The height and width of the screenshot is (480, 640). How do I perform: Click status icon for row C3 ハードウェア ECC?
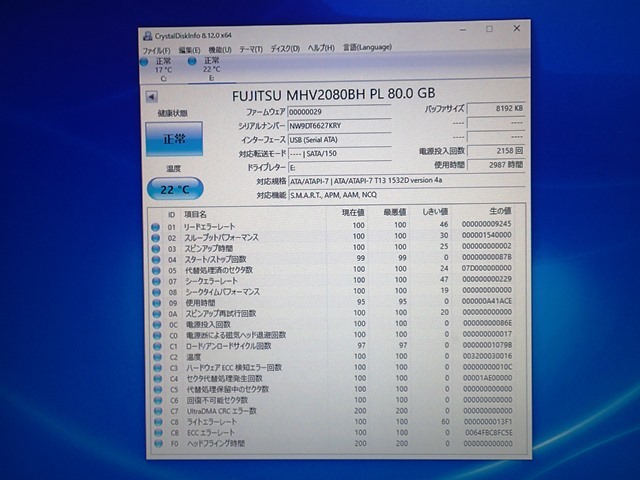[158, 368]
